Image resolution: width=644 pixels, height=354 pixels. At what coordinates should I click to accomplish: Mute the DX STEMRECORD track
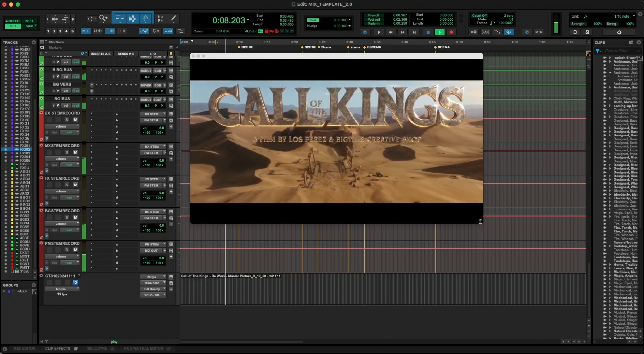(75, 120)
